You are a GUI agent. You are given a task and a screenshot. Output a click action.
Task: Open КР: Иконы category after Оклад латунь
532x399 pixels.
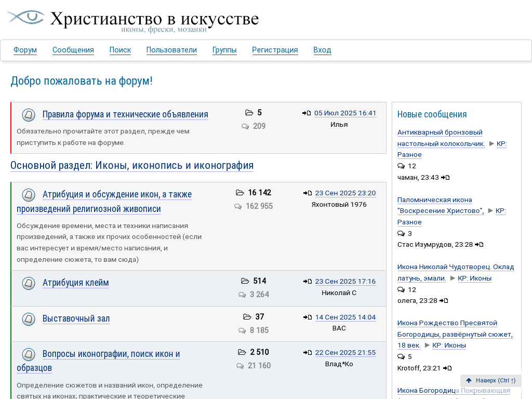click(474, 278)
